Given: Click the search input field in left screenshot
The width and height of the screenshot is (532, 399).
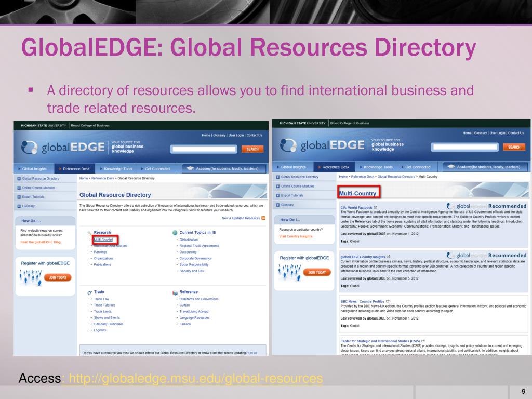Looking at the screenshot, I should coord(204,149).
